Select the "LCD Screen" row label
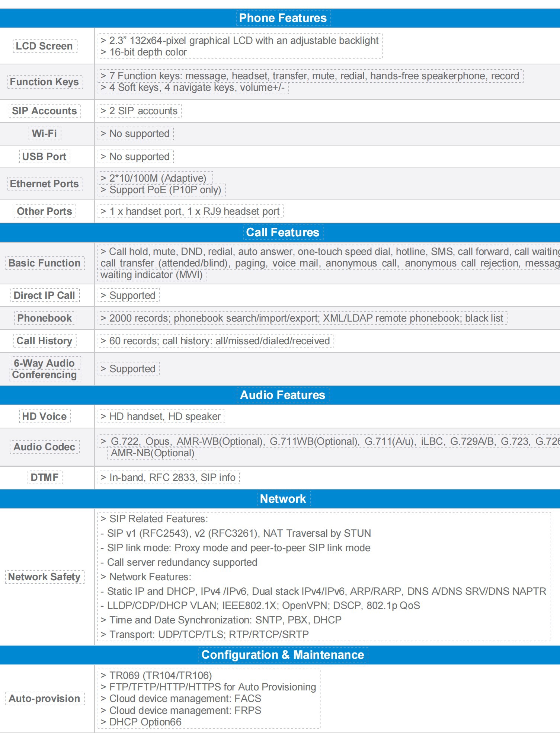The height and width of the screenshot is (747, 560). pyautogui.click(x=45, y=46)
